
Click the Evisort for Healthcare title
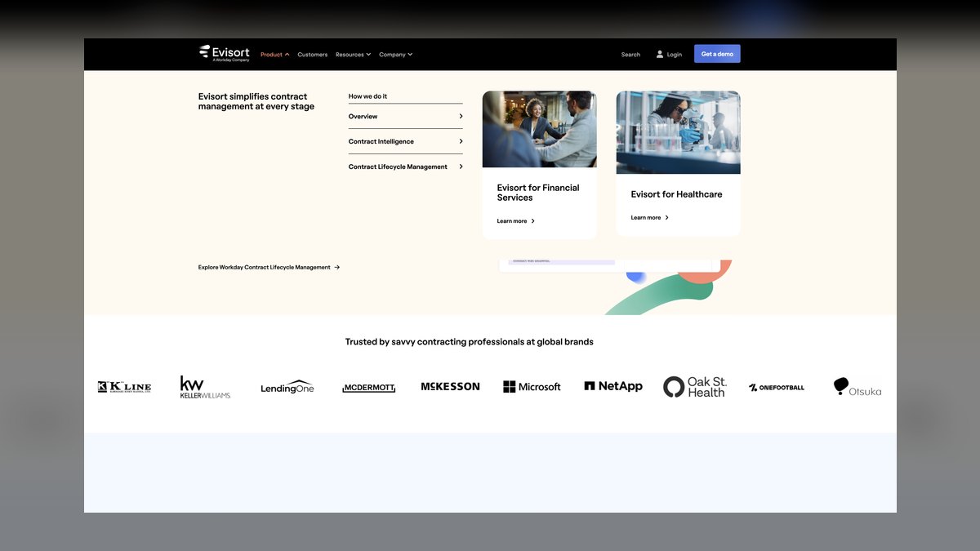click(677, 194)
